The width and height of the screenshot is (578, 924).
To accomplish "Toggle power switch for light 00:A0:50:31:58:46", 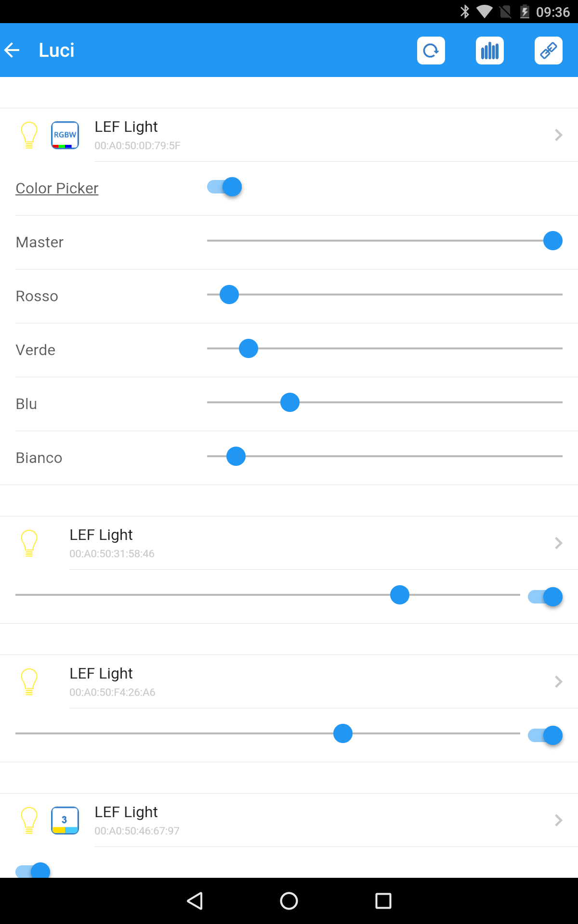I will 545,597.
